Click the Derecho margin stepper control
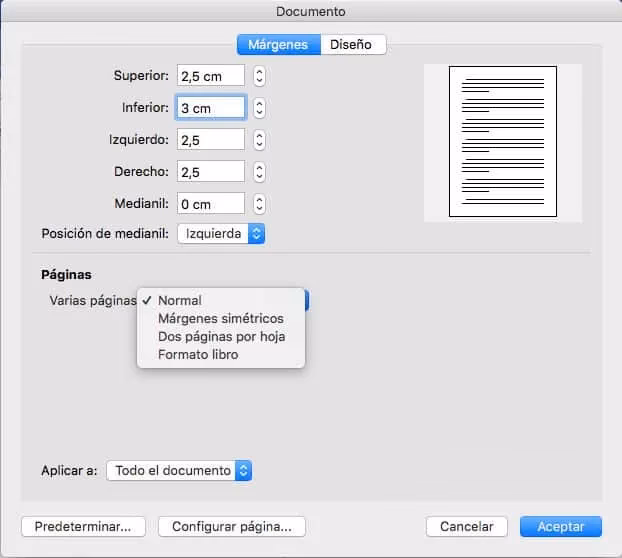The width and height of the screenshot is (622, 558). coord(259,172)
